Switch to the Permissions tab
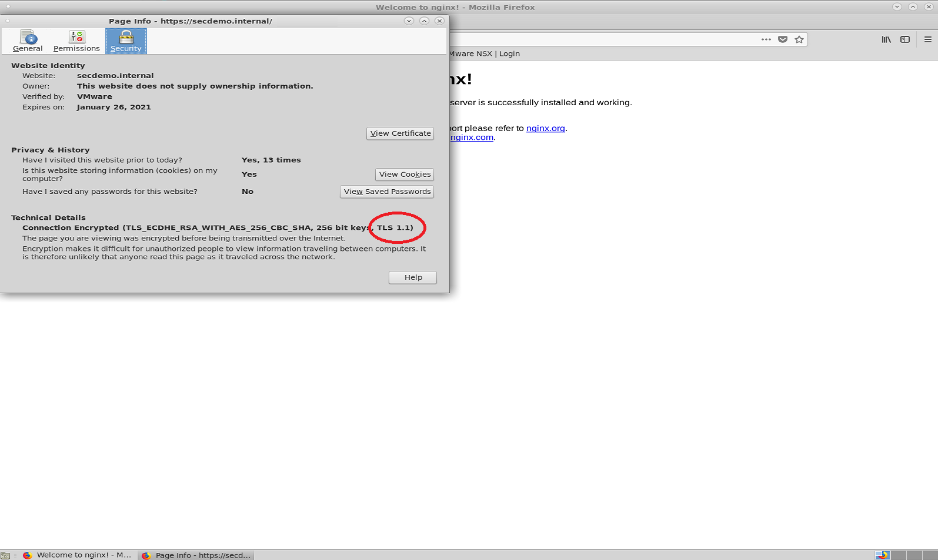 tap(76, 41)
